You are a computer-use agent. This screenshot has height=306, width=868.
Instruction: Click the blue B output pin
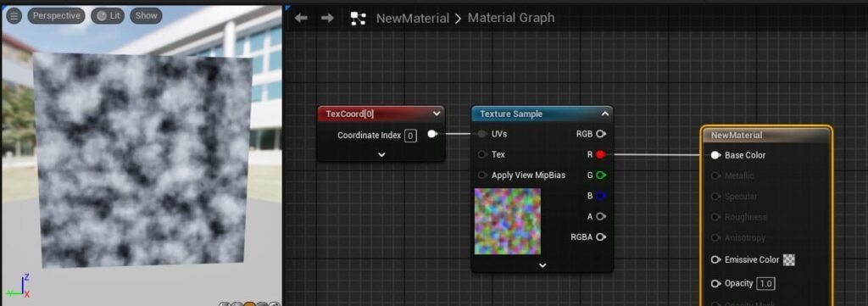pyautogui.click(x=601, y=196)
